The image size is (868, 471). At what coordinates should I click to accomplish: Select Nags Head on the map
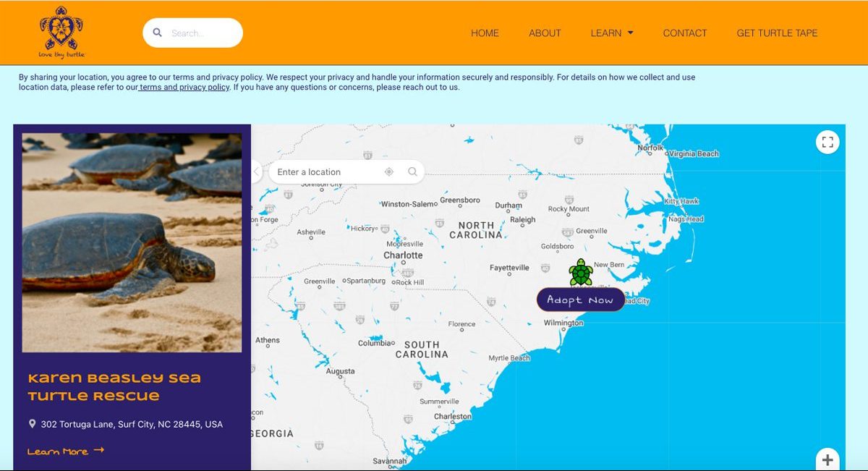(686, 219)
